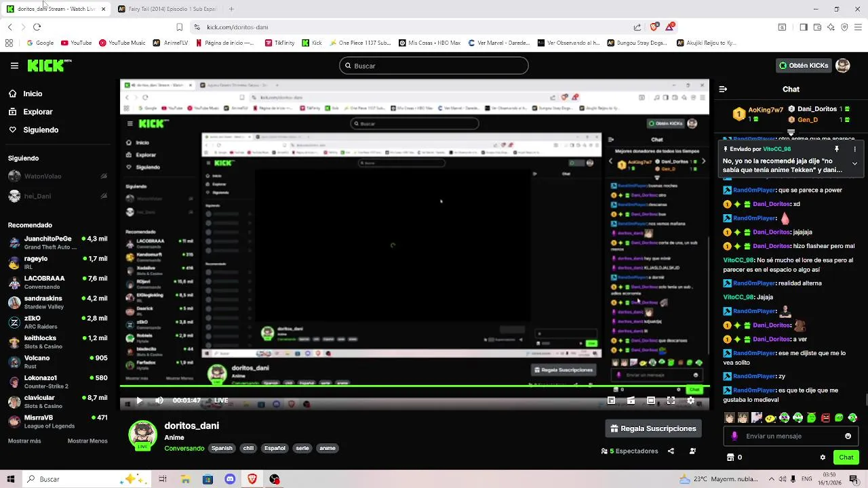Open Brave Rewards triangle icon
This screenshot has height=488, width=868.
[670, 27]
